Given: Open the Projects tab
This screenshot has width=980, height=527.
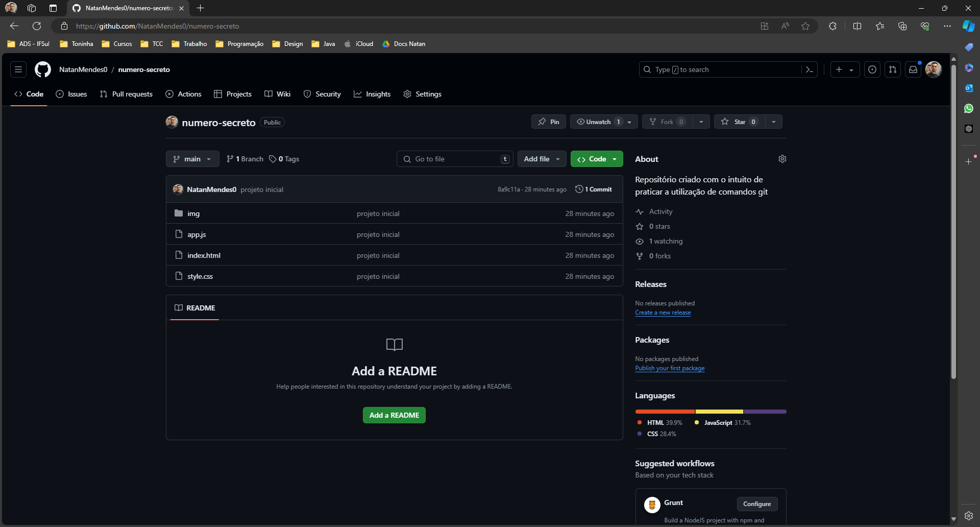Looking at the screenshot, I should (233, 94).
